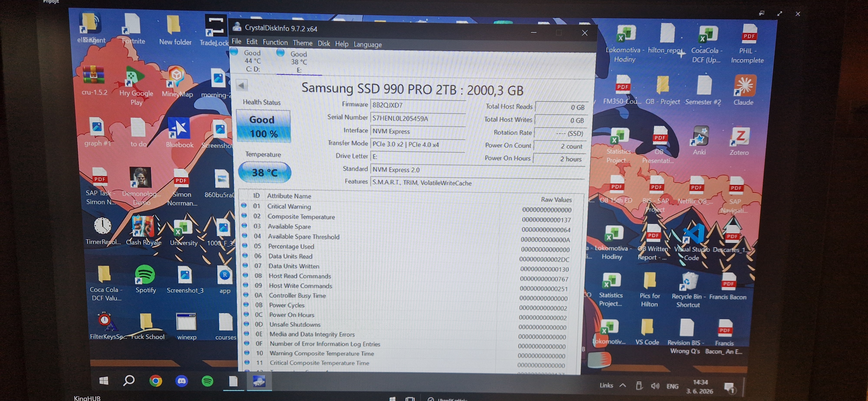The height and width of the screenshot is (401, 868).
Task: Click the Good 100 % health status button
Action: tap(263, 126)
